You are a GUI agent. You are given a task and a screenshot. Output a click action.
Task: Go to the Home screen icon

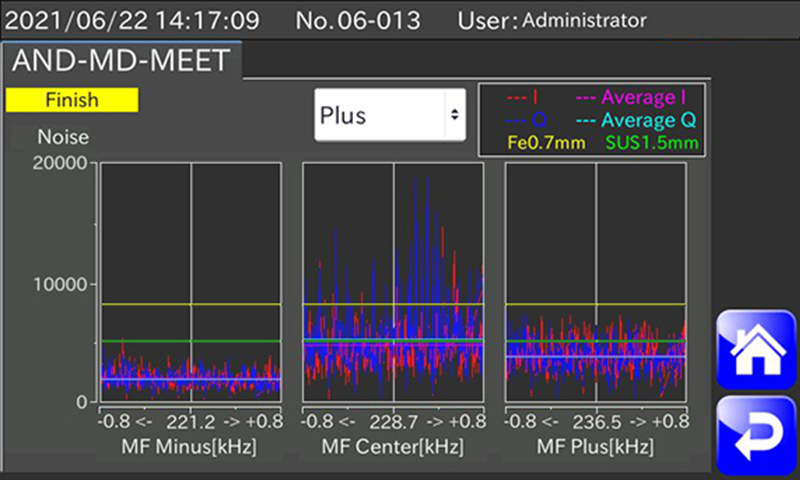756,349
